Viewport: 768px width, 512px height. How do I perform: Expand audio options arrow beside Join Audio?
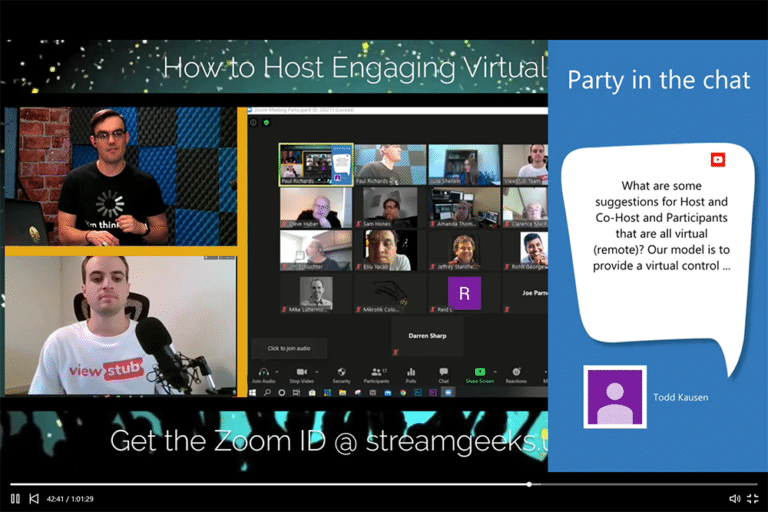277,372
